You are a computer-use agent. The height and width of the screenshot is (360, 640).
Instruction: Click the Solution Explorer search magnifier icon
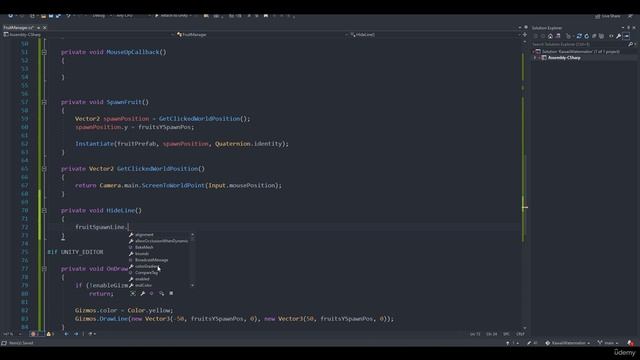tap(631, 44)
